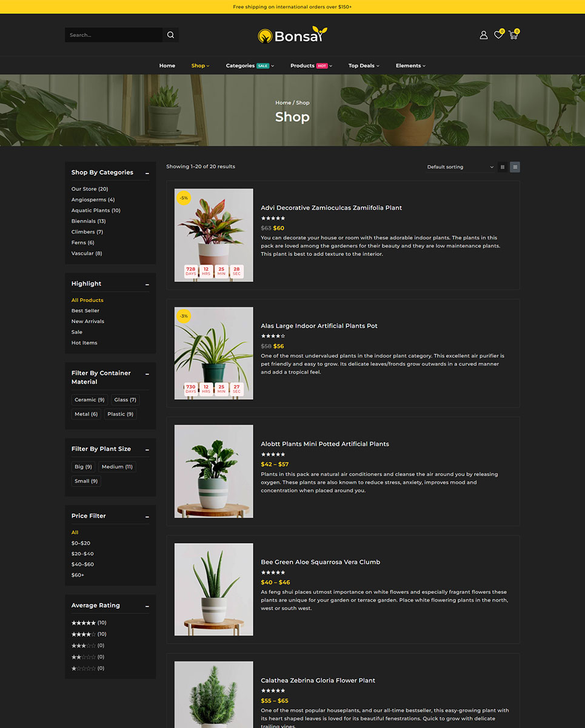Viewport: 585px width, 728px height.
Task: Switch to list view layout
Action: click(515, 167)
